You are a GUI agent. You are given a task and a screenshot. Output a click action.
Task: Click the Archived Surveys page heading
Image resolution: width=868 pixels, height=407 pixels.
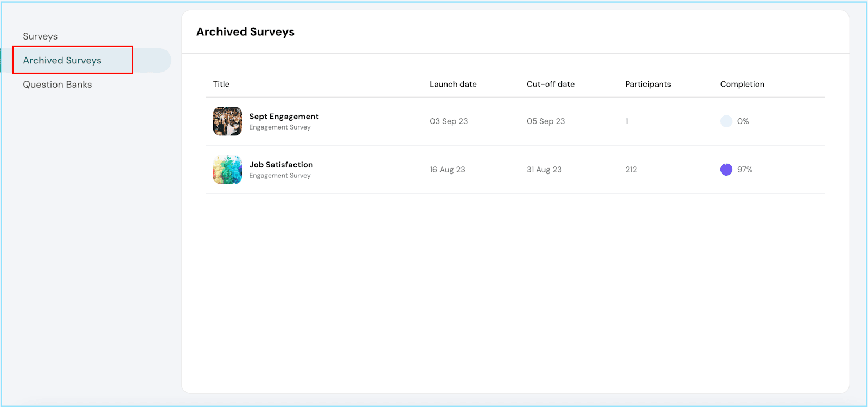(x=245, y=32)
